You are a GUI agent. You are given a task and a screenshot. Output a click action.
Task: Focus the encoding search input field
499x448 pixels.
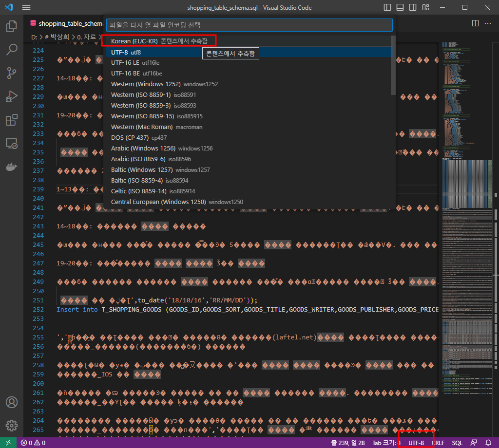tap(249, 25)
